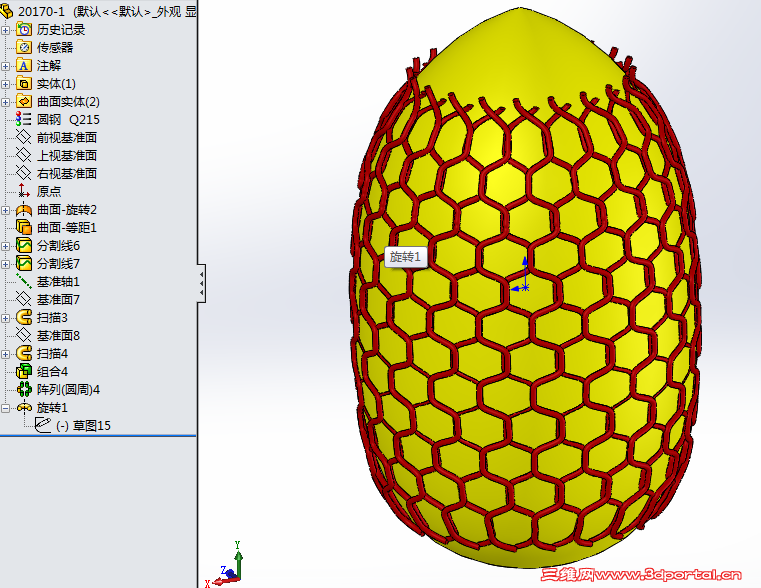The width and height of the screenshot is (761, 588).
Task: Collapse the feature tree panel handle
Action: pyautogui.click(x=201, y=283)
